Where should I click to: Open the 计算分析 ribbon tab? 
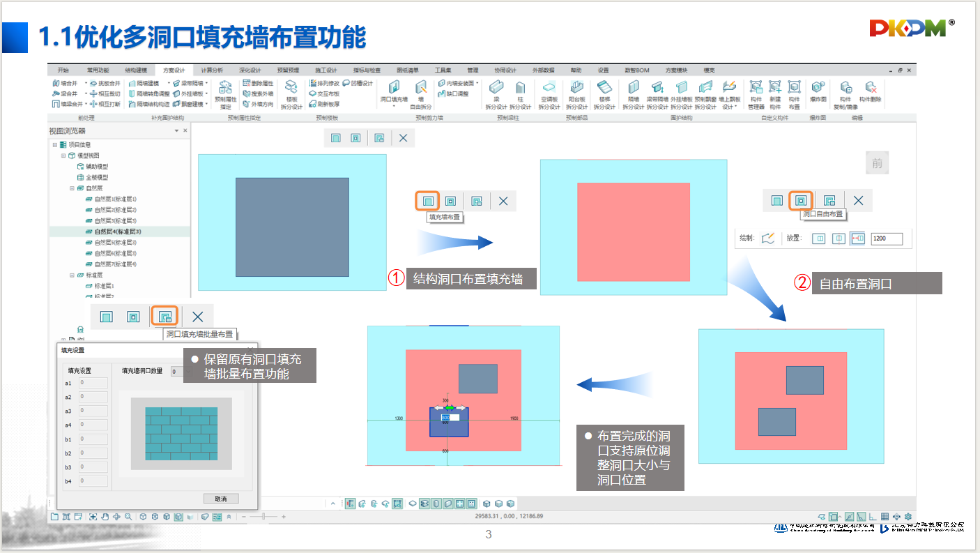212,70
